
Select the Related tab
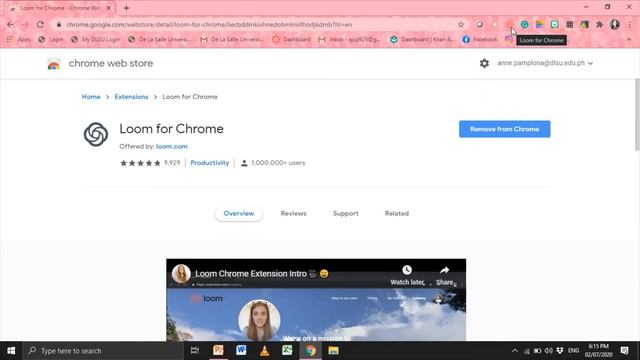coord(397,213)
